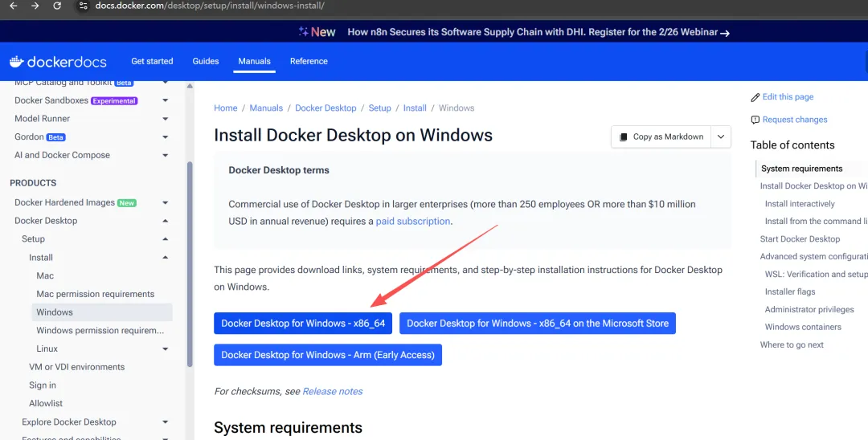Image resolution: width=868 pixels, height=440 pixels.
Task: Click the sidebar scrollbar up arrow
Action: click(190, 86)
